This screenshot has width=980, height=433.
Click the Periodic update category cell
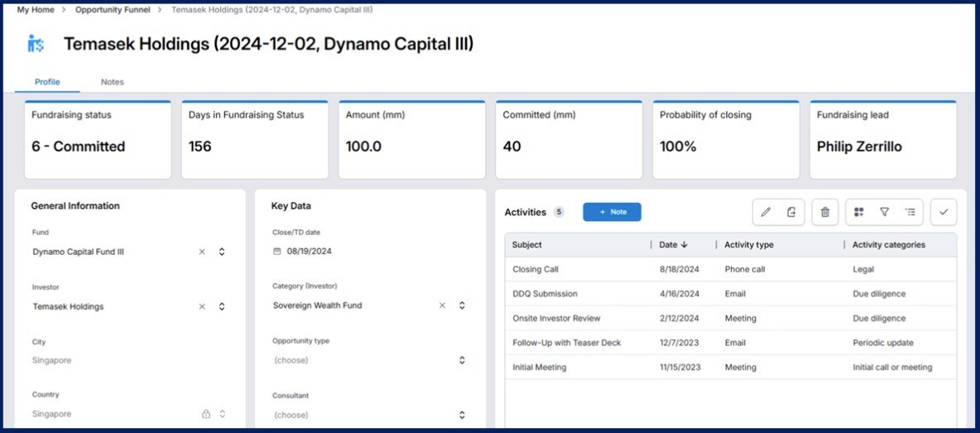tap(883, 343)
